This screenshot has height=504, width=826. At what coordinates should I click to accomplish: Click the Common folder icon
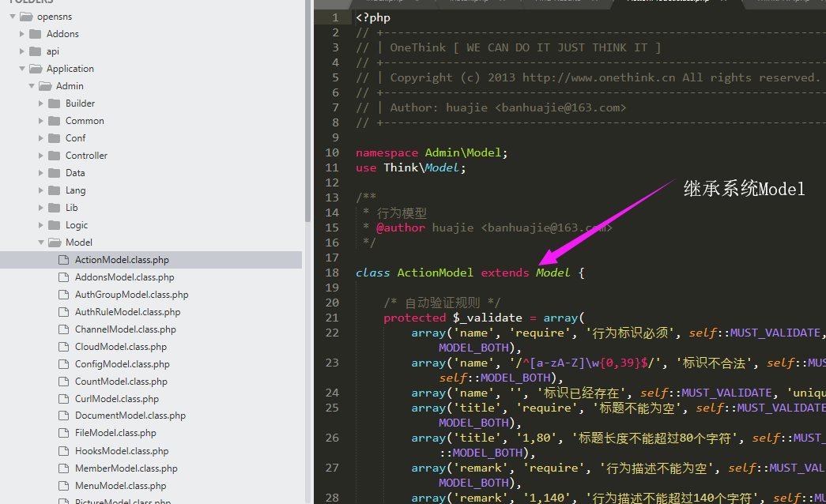click(x=55, y=121)
